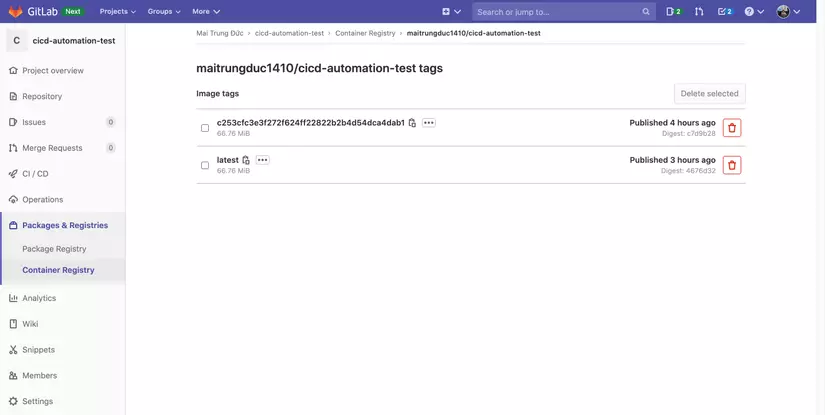Click the search magnifier icon
This screenshot has width=825, height=415.
point(646,12)
